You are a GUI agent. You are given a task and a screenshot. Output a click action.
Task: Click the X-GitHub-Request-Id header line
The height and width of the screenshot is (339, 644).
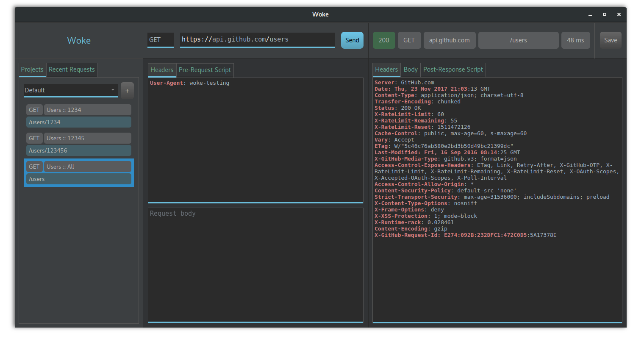click(x=466, y=235)
